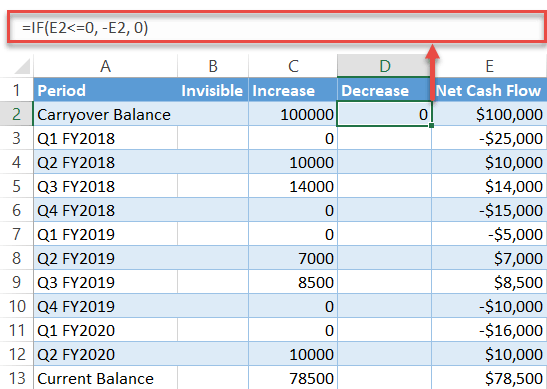Image resolution: width=547 pixels, height=389 pixels.
Task: Click the formula bar with the IF formula
Action: click(x=277, y=27)
